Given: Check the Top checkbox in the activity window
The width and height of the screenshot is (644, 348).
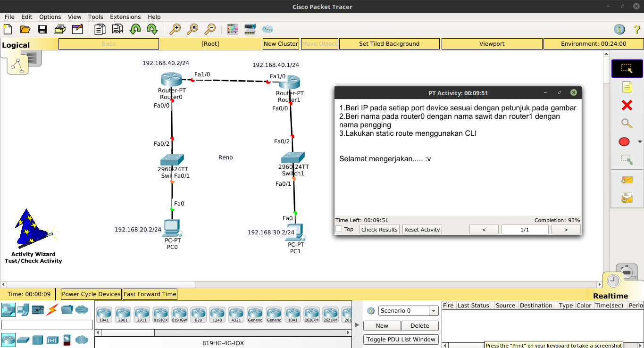Looking at the screenshot, I should click(338, 229).
